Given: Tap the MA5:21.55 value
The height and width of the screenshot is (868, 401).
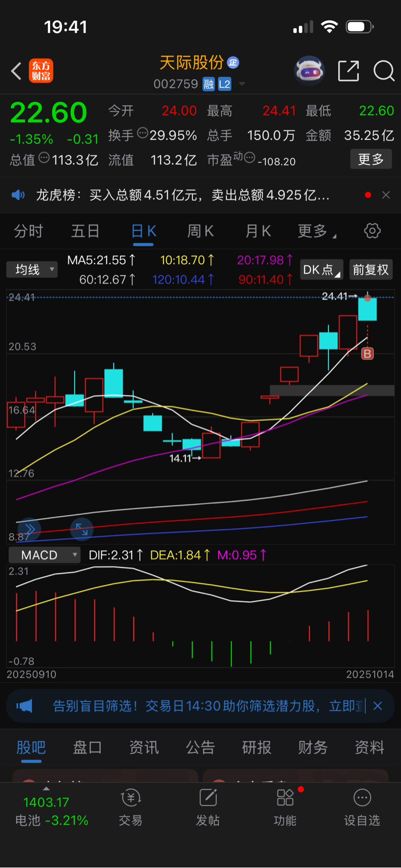Looking at the screenshot, I should 102,260.
